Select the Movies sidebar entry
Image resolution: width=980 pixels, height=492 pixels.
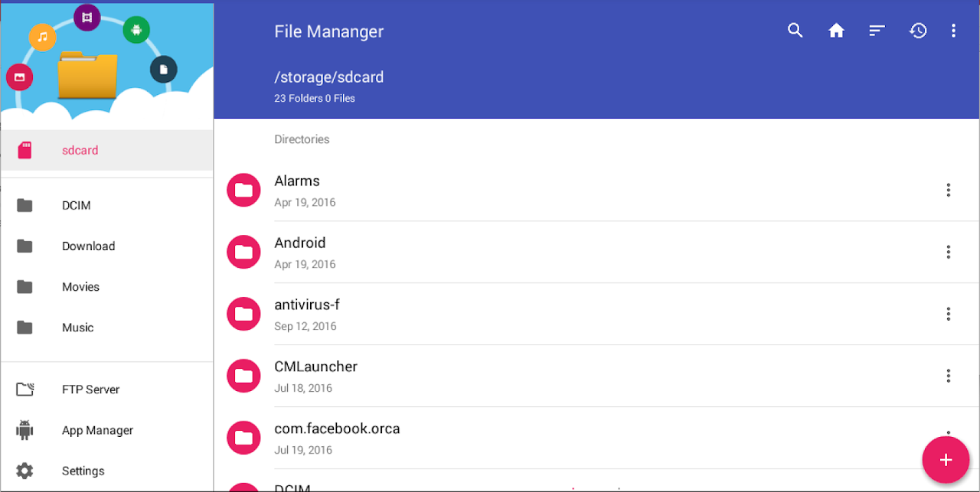click(x=80, y=286)
